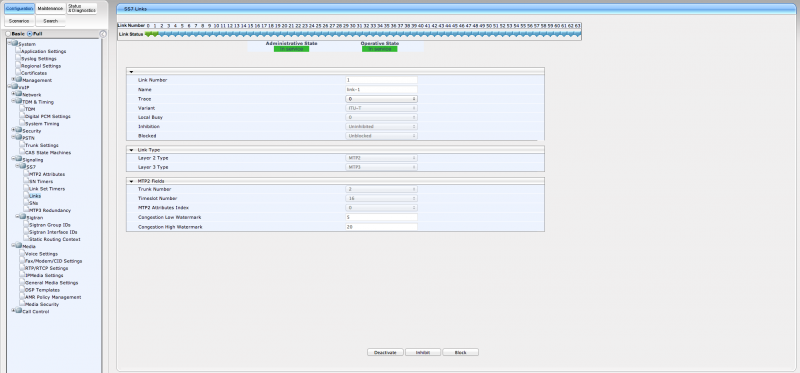
Task: Select the Full view radio button
Action: (x=30, y=34)
